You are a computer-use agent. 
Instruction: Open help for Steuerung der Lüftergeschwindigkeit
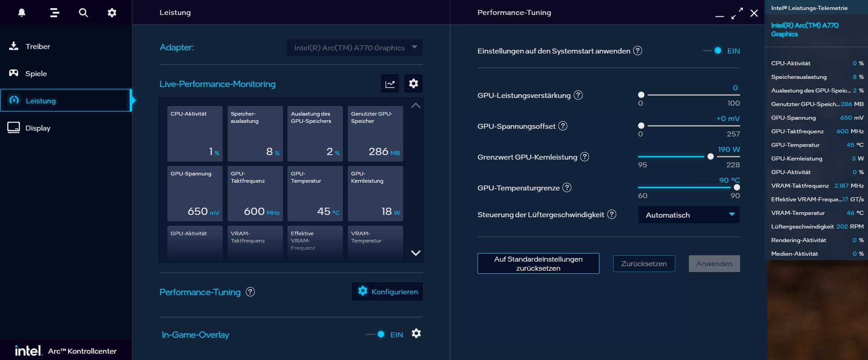click(x=612, y=214)
